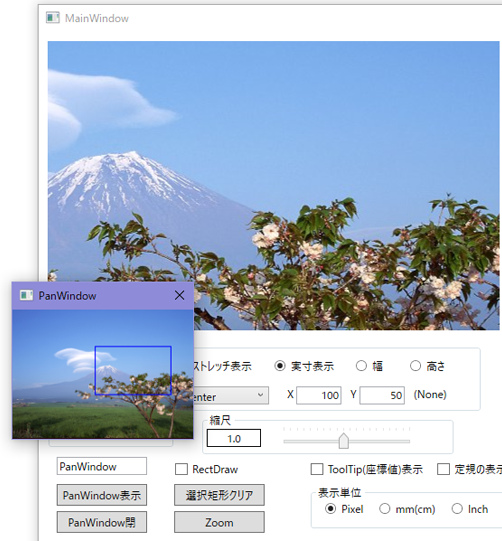This screenshot has height=541, width=502.
Task: Close the PanWindow popup
Action: point(179,295)
